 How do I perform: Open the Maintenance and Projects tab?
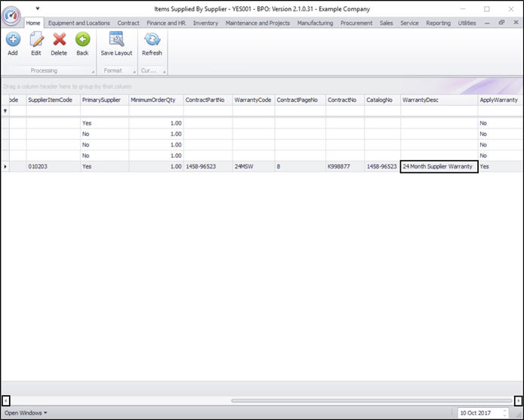point(257,23)
